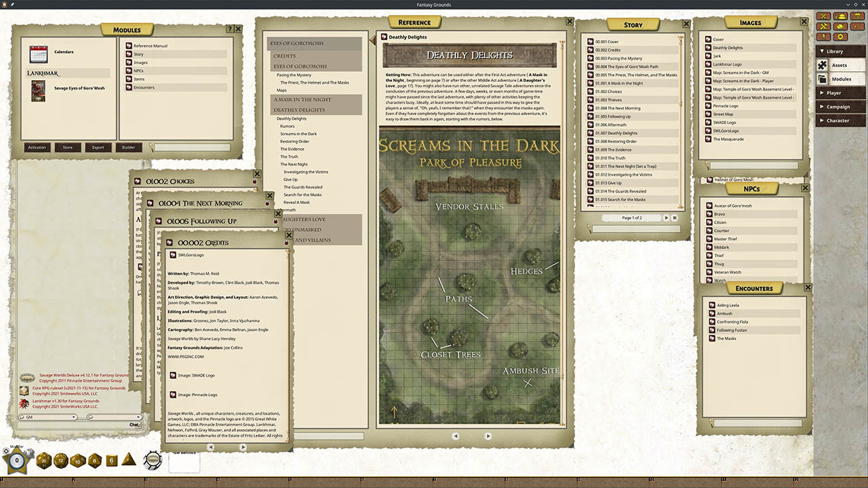
Task: Roll the d12 die
Action: (60, 461)
